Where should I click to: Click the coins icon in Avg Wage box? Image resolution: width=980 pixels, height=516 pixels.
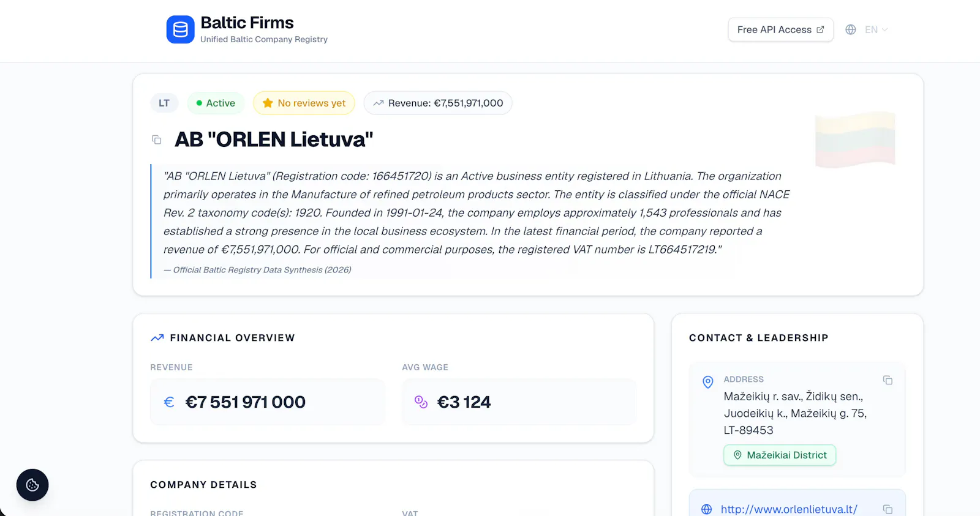421,402
